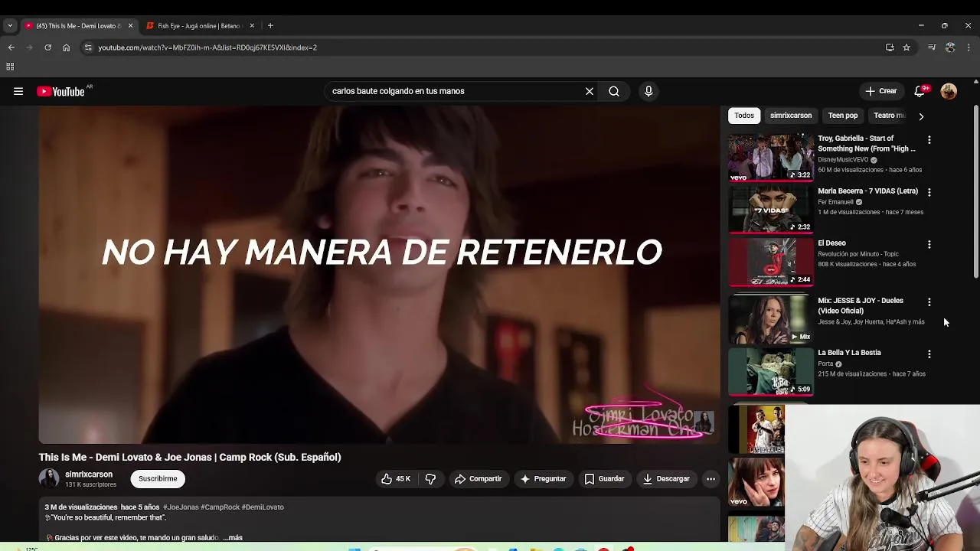Image resolution: width=980 pixels, height=551 pixels.
Task: Pause the video by clicking the player
Action: click(x=379, y=275)
